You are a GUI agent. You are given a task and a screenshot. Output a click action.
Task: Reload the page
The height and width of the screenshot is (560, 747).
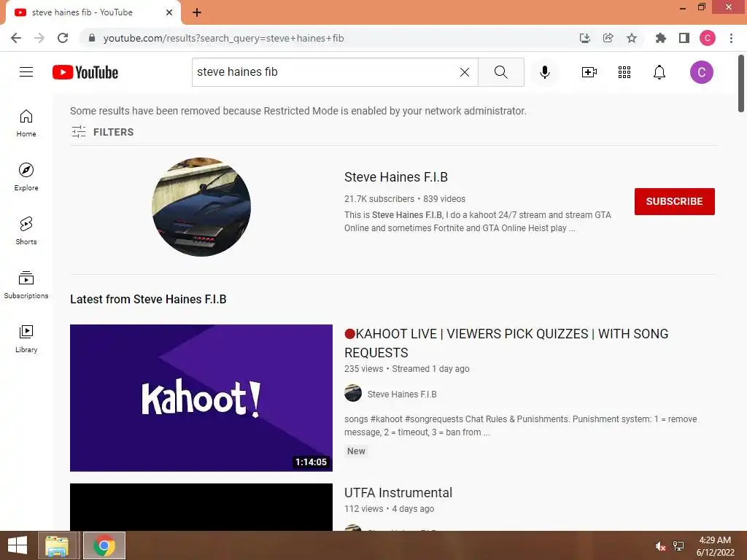pyautogui.click(x=63, y=38)
